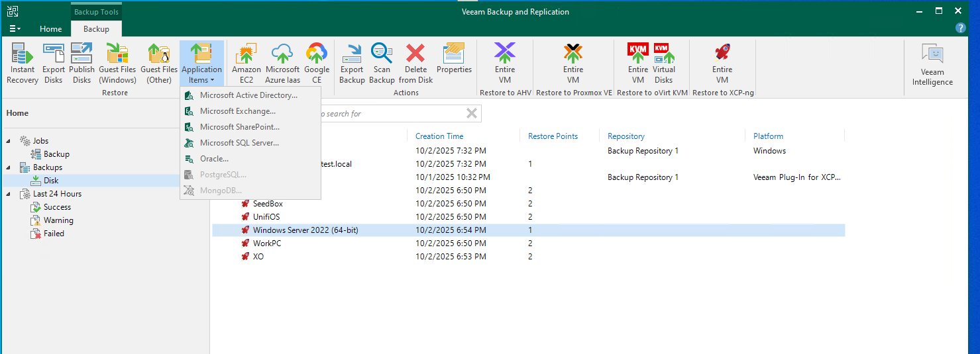
Task: Click the Scan Backup icon
Action: click(382, 64)
